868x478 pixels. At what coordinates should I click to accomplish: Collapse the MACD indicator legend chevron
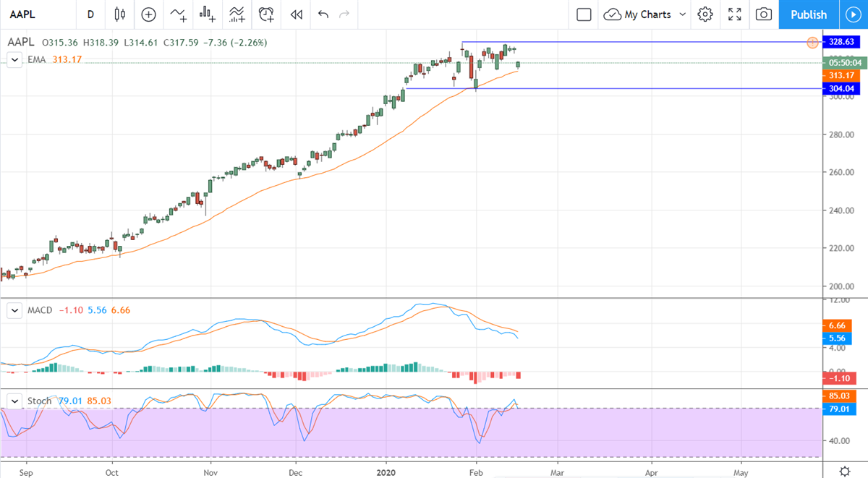14,310
